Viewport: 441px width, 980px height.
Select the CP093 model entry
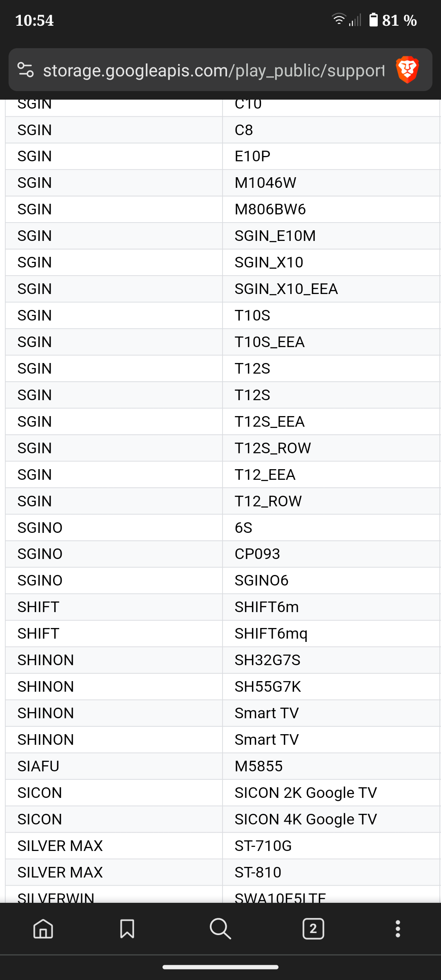point(257,554)
